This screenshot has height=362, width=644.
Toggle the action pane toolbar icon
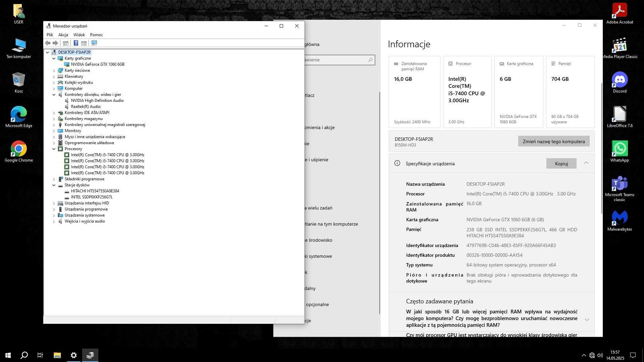(x=84, y=43)
